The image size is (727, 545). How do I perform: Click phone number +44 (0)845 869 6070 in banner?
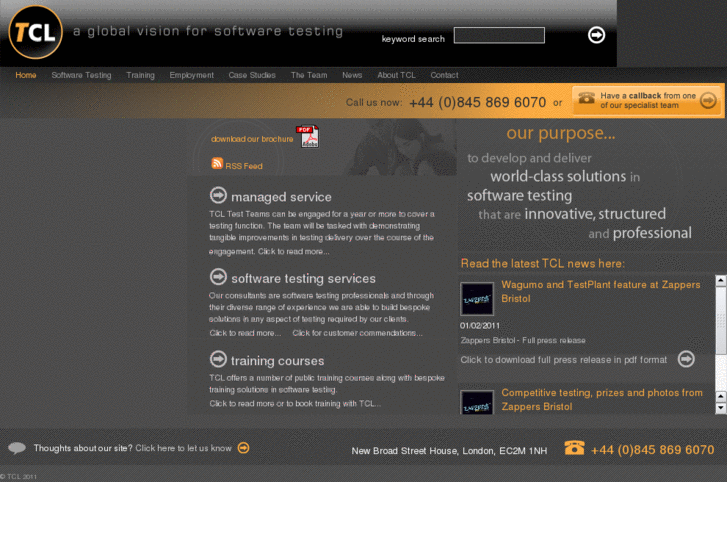(477, 102)
